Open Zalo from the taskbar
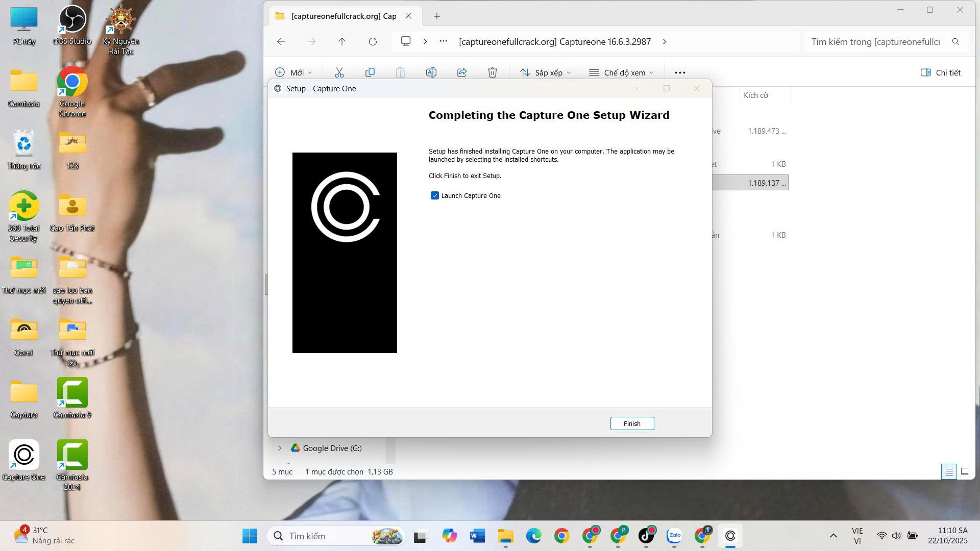980x551 pixels. point(674,536)
